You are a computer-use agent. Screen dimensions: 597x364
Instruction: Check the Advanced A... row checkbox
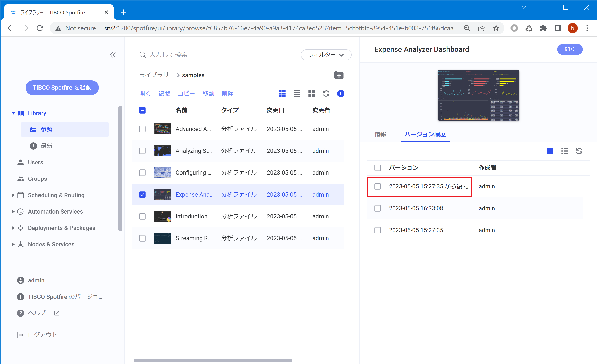point(142,129)
